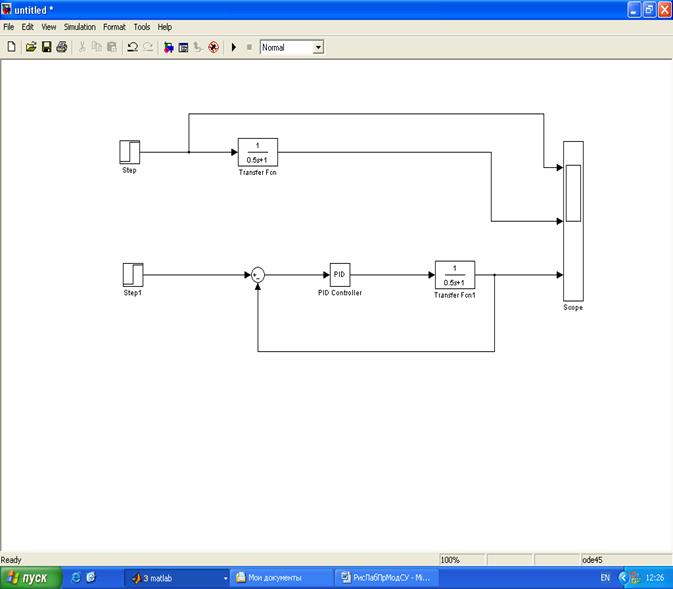Image resolution: width=673 pixels, height=589 pixels.
Task: Click the Debug icon in the toolbar
Action: [213, 47]
